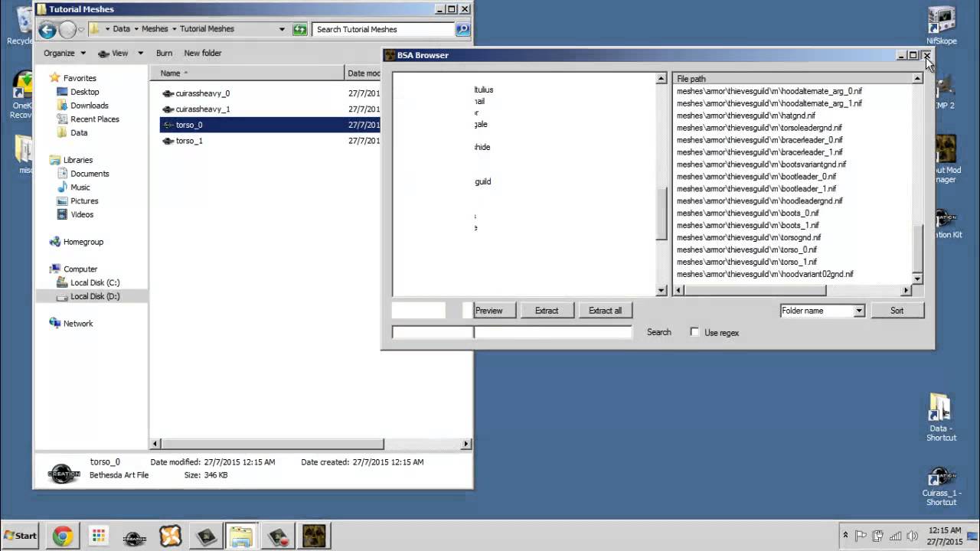Click the Meshes breadcrumb in address bar
The width and height of the screenshot is (980, 551).
(x=155, y=29)
